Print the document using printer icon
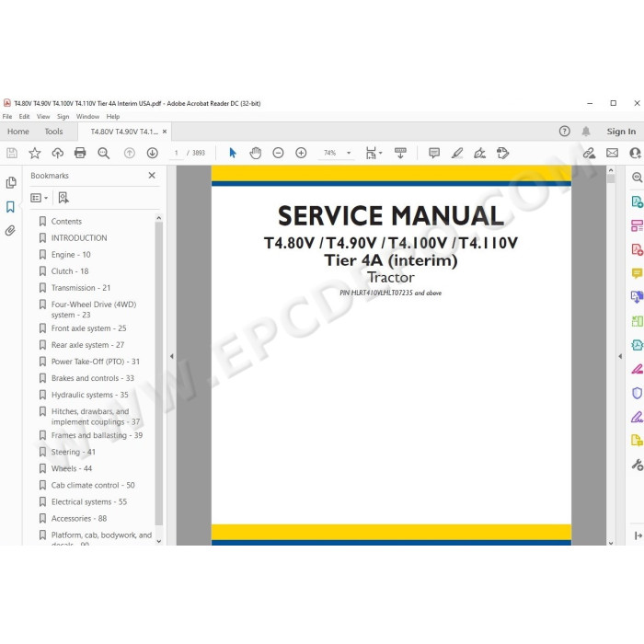The width and height of the screenshot is (644, 644). coord(80,154)
